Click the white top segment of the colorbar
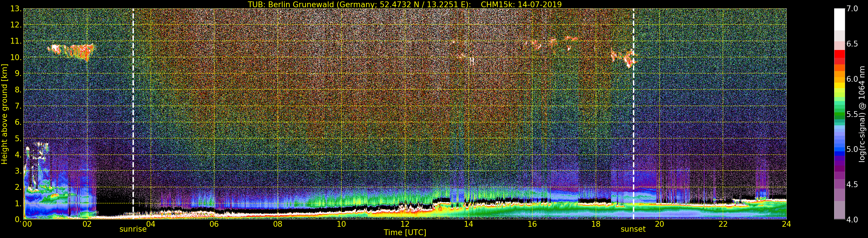Image resolution: width=868 pixels, height=238 pixels. click(839, 18)
